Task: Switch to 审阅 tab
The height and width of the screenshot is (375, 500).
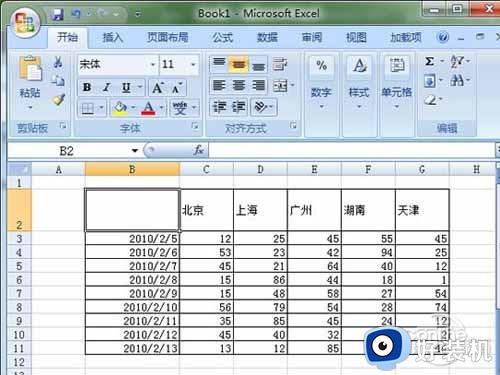Action: [312, 37]
